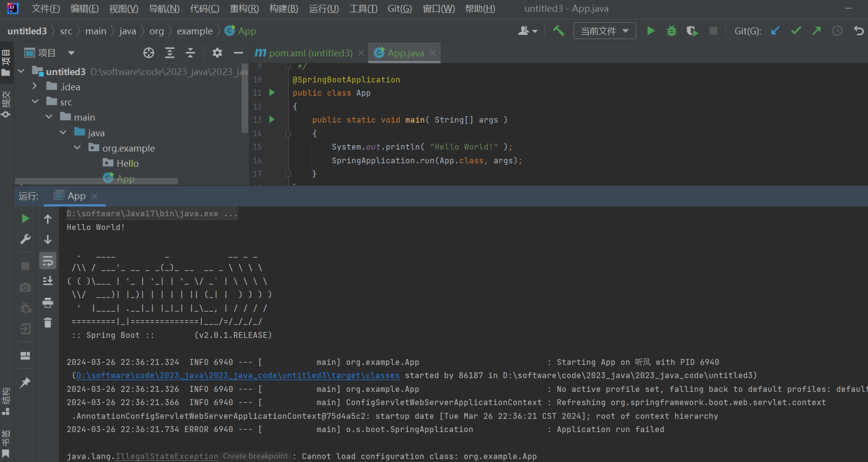Viewport: 868px width, 462px height.
Task: Open the user account icon dropdown
Action: click(528, 31)
